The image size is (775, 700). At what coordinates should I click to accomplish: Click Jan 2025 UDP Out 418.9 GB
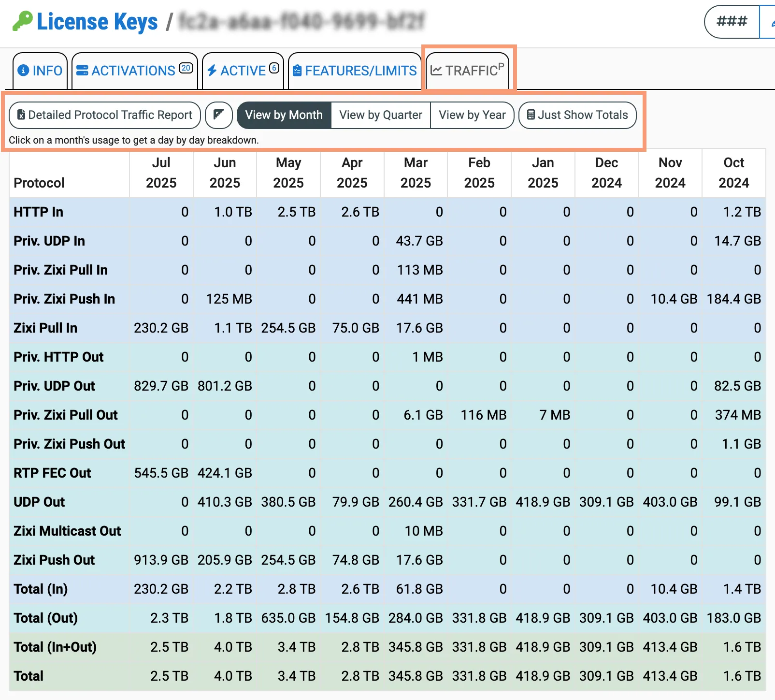543,502
